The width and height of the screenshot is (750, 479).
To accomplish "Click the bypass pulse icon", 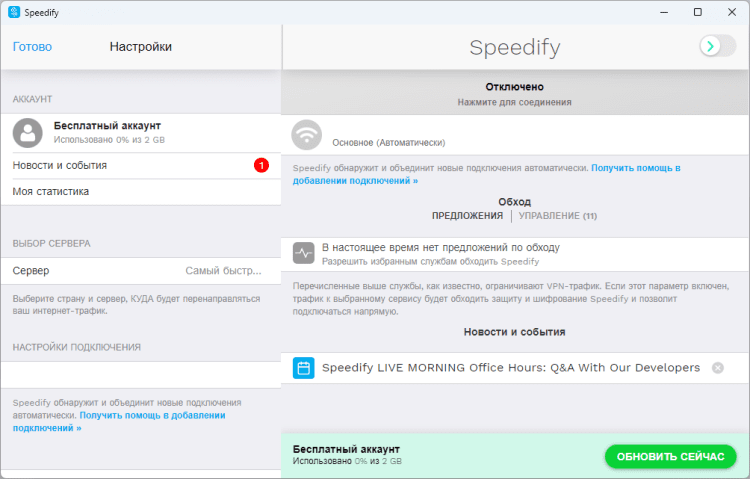I will pyautogui.click(x=304, y=253).
